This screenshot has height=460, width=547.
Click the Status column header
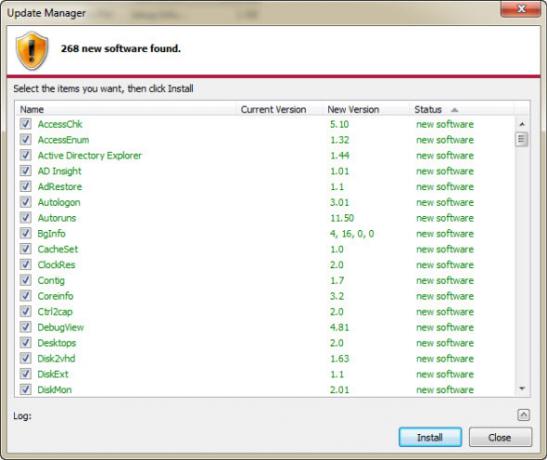[x=462, y=110]
